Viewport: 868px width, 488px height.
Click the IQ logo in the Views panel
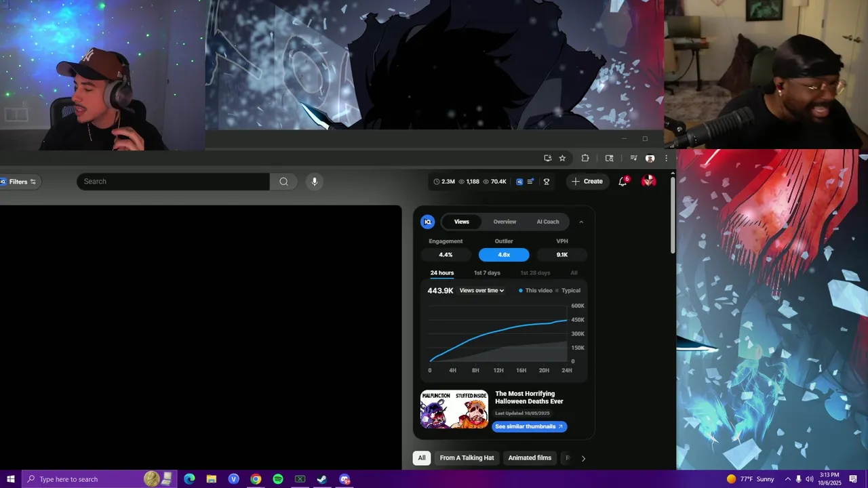coord(427,222)
